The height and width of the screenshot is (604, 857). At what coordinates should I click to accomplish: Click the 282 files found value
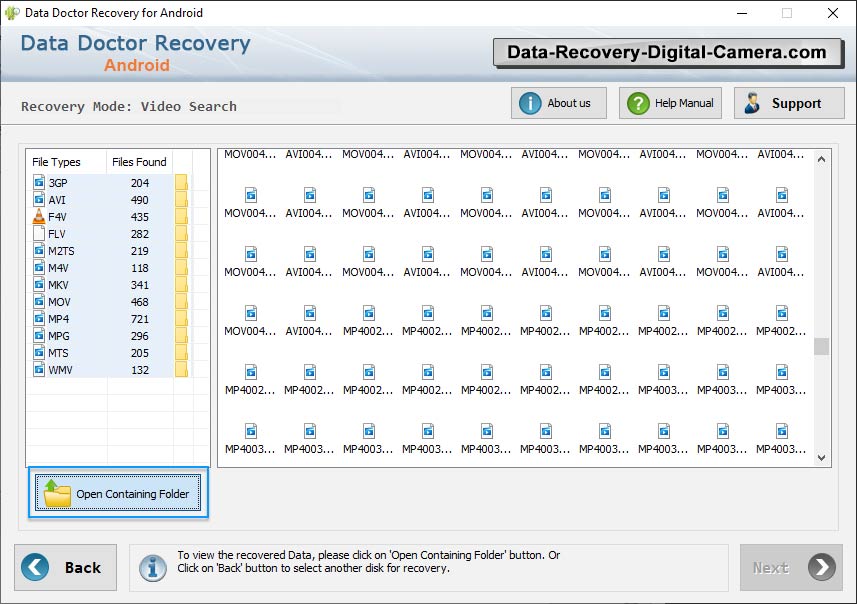point(140,234)
